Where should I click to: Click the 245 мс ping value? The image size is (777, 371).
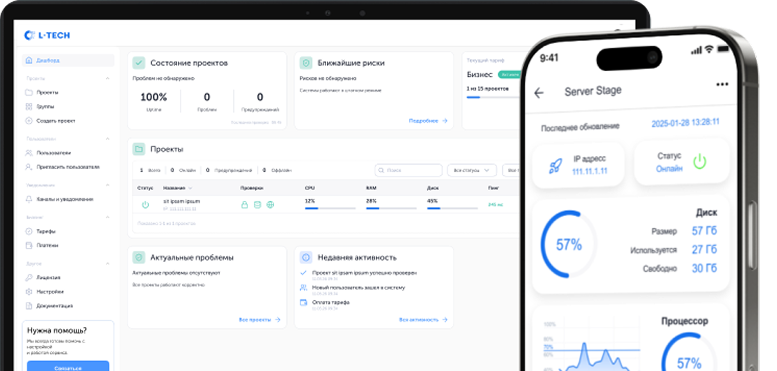click(x=495, y=205)
